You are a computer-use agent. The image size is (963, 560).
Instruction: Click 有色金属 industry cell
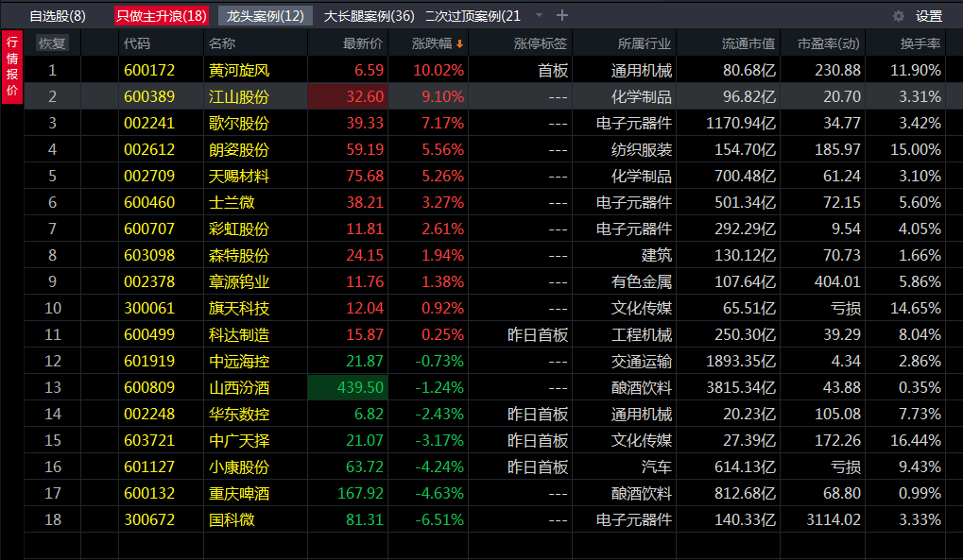tap(641, 281)
